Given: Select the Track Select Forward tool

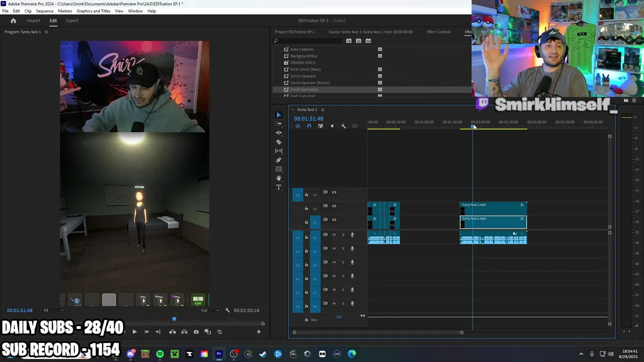Looking at the screenshot, I should click(x=279, y=124).
